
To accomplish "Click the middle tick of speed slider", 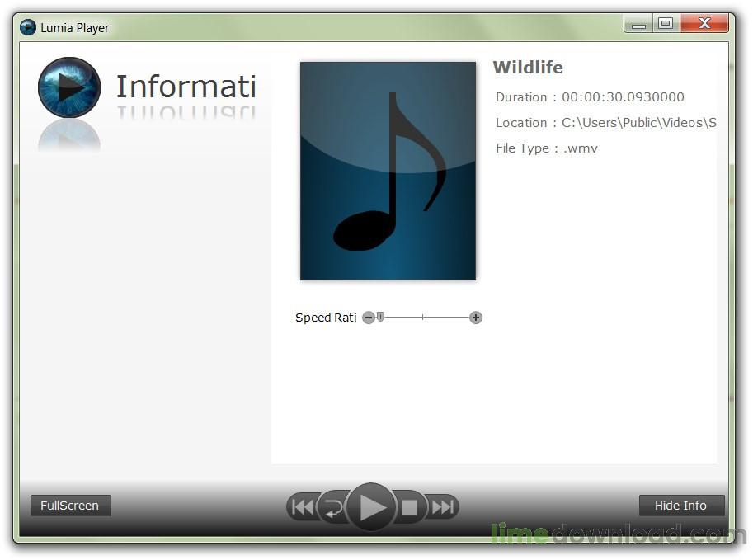I will coord(422,318).
